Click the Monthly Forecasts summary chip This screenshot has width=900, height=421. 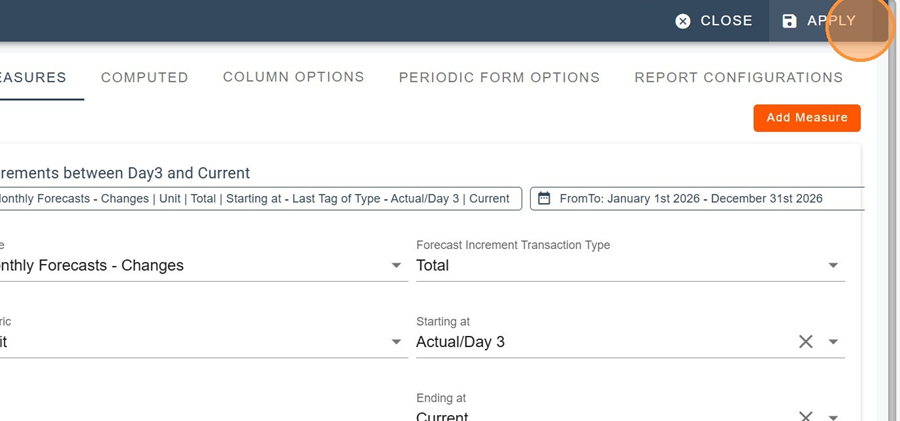(255, 198)
